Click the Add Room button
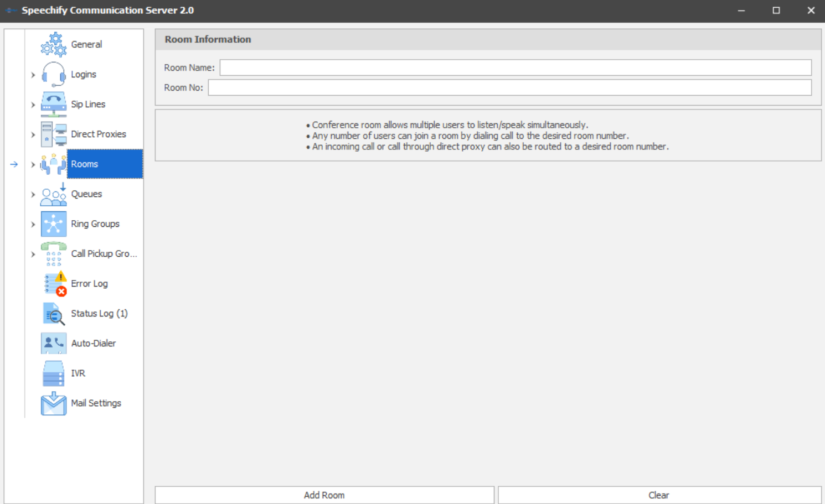825x504 pixels. 324,495
